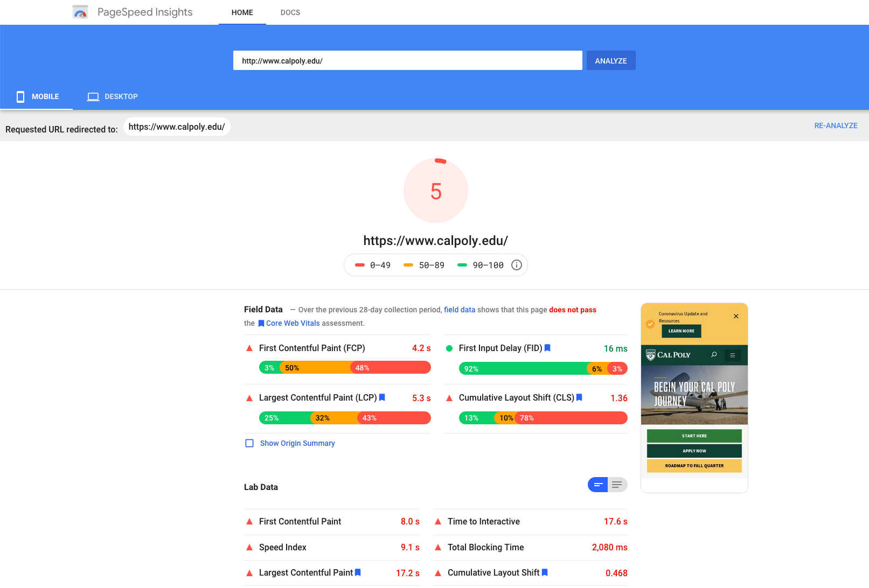869x588 pixels.
Task: Click the "Time to Interactive" metric text
Action: pos(484,521)
